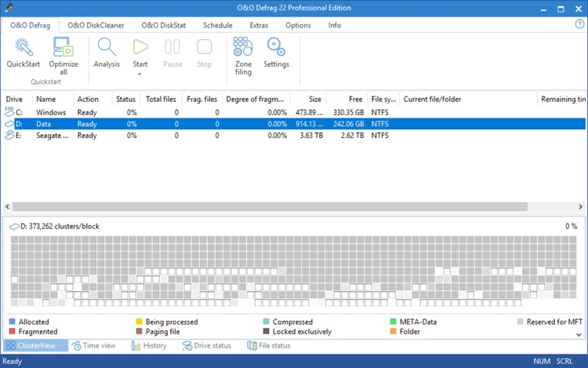Click the SCRL indicator in status bar
The width and height of the screenshot is (588, 368).
564,361
